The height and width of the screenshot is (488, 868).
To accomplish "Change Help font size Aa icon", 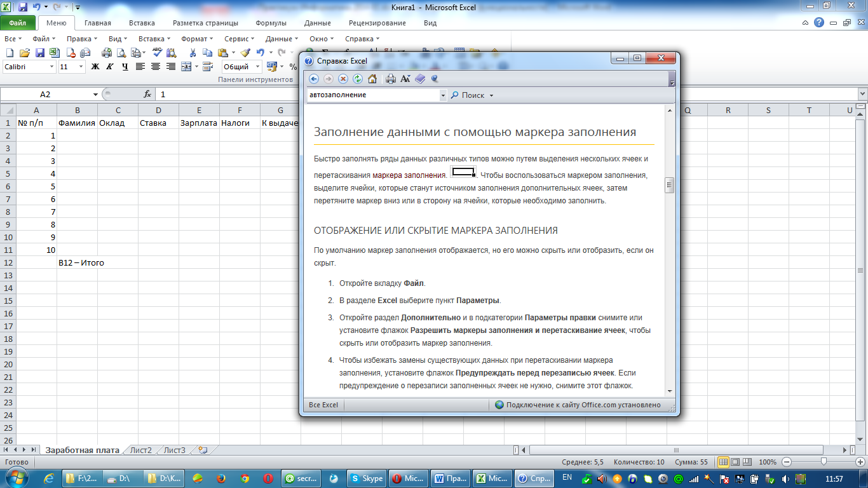I will 405,79.
